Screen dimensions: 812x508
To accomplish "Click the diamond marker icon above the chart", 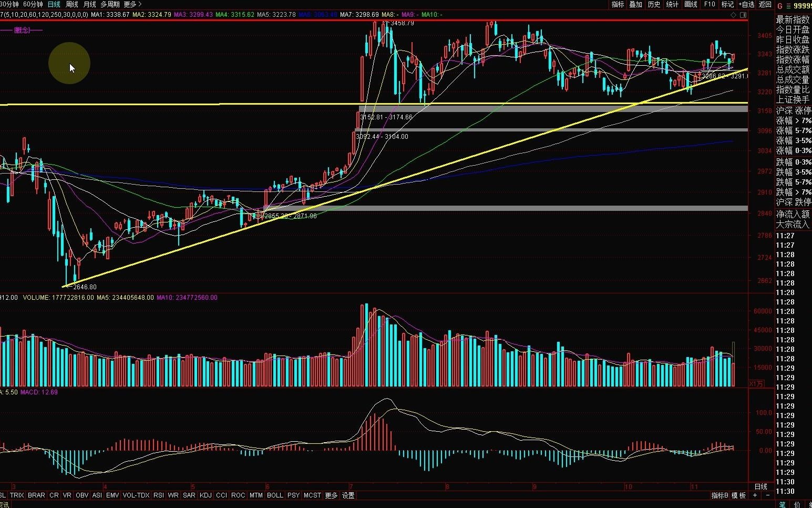I will (734, 15).
